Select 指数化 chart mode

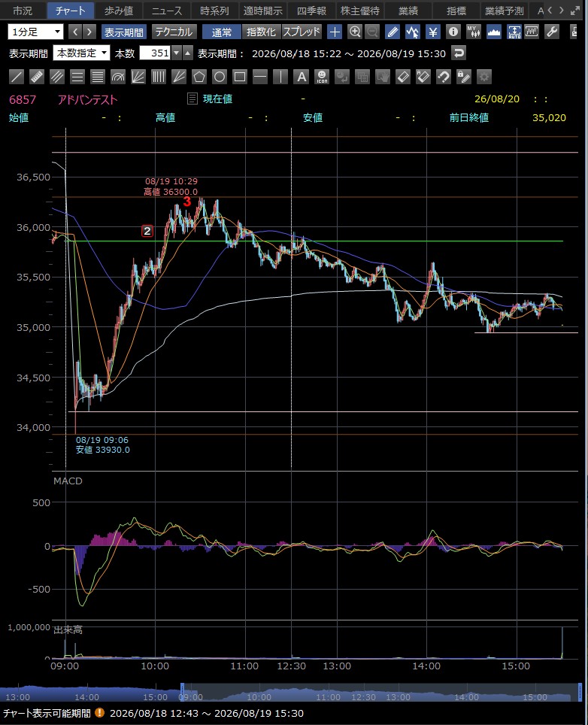point(261,32)
